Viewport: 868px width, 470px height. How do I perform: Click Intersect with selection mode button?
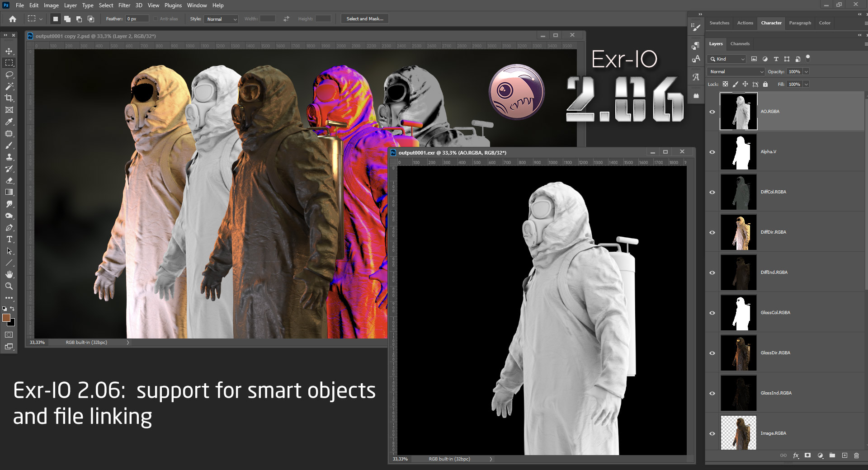point(91,19)
